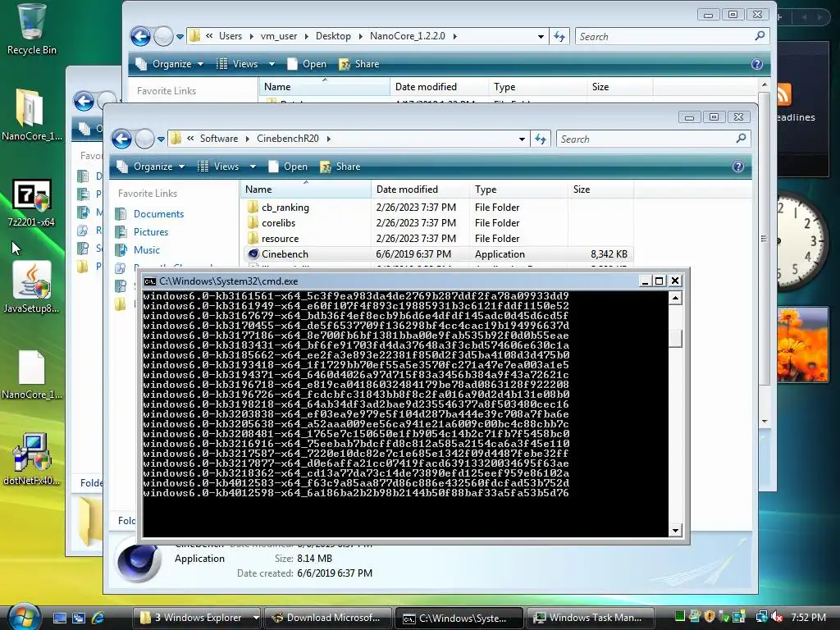Viewport: 840px width, 630px height.
Task: Click the cmd window scrollbar thumb
Action: coord(676,338)
